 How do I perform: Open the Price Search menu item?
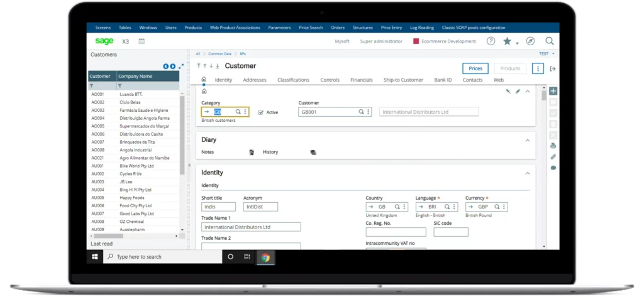[x=311, y=28]
